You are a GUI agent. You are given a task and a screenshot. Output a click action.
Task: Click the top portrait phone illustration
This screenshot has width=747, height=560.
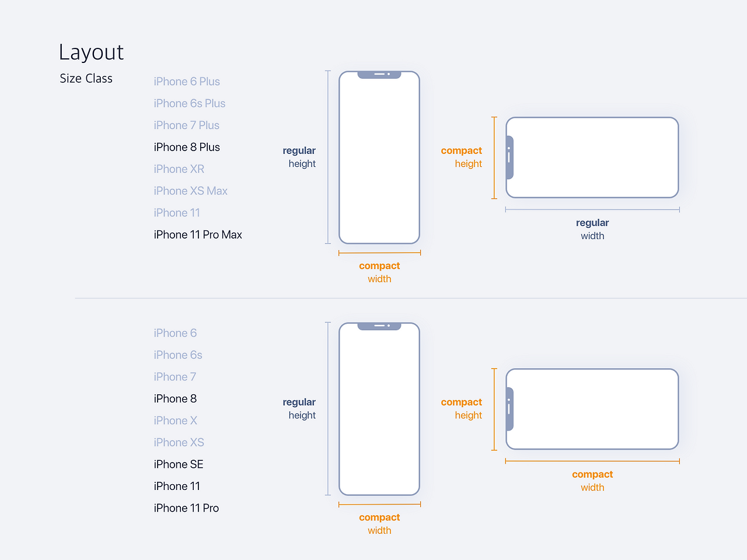(379, 157)
